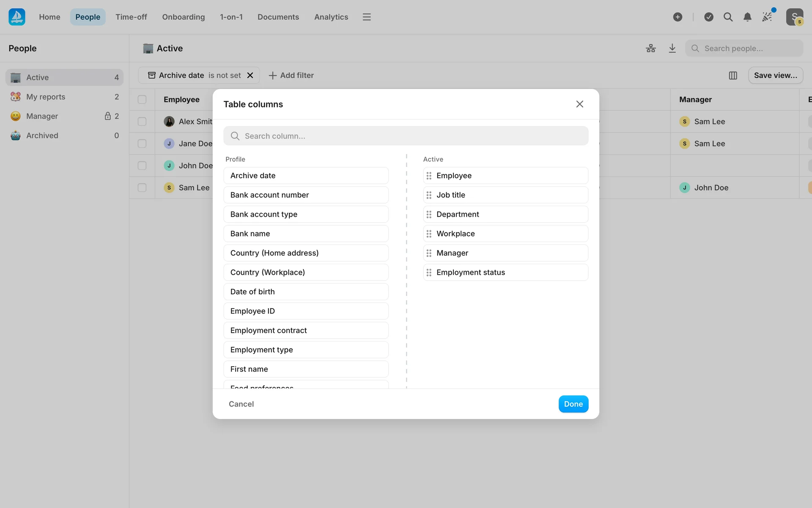Screen dimensions: 812x508
Task: Open the global search magnifier icon
Action: (728, 17)
